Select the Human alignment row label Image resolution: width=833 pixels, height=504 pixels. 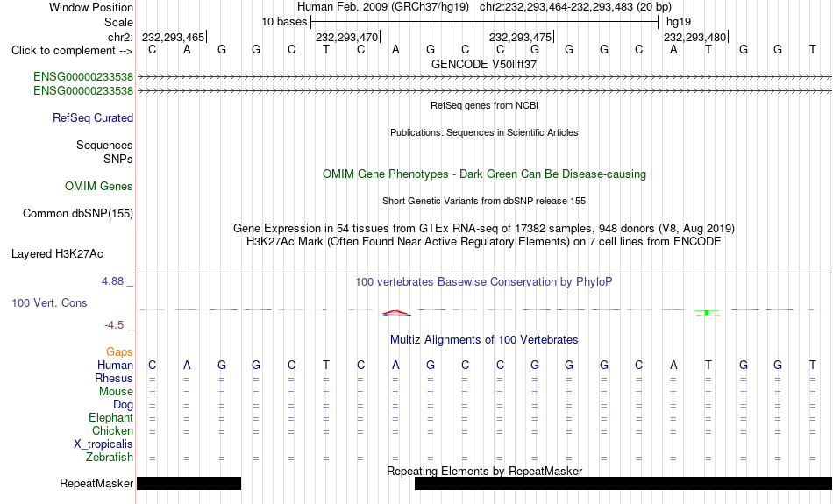[x=115, y=365]
